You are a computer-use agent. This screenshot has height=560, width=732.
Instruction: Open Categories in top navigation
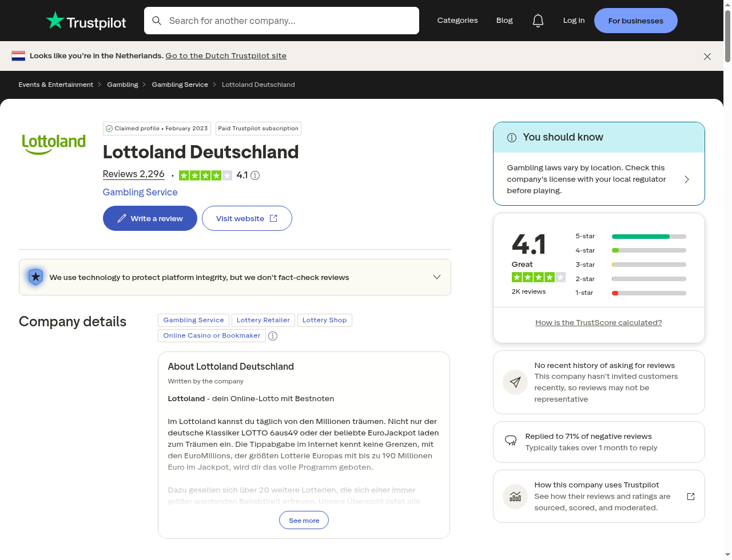457,21
